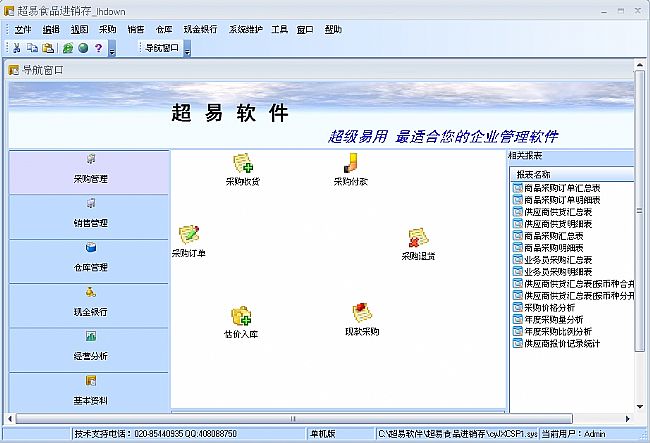Expand the 导航窗口 toolbar overflow arrow
The height and width of the screenshot is (443, 650).
[x=187, y=49]
